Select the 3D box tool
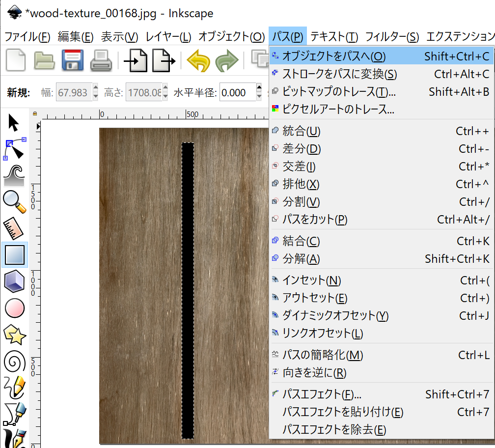Image resolution: width=495 pixels, height=448 pixels. coord(14,282)
